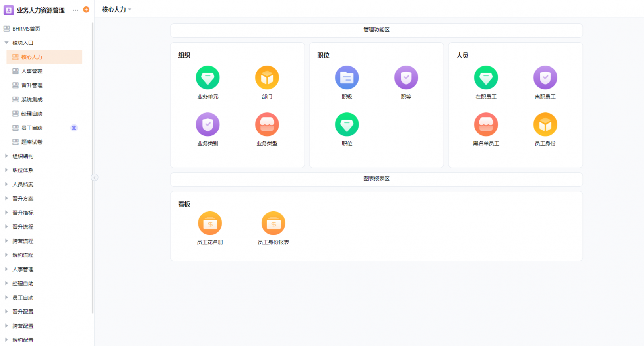Collapse the 模块入口 tree section
644x346 pixels.
(6, 43)
